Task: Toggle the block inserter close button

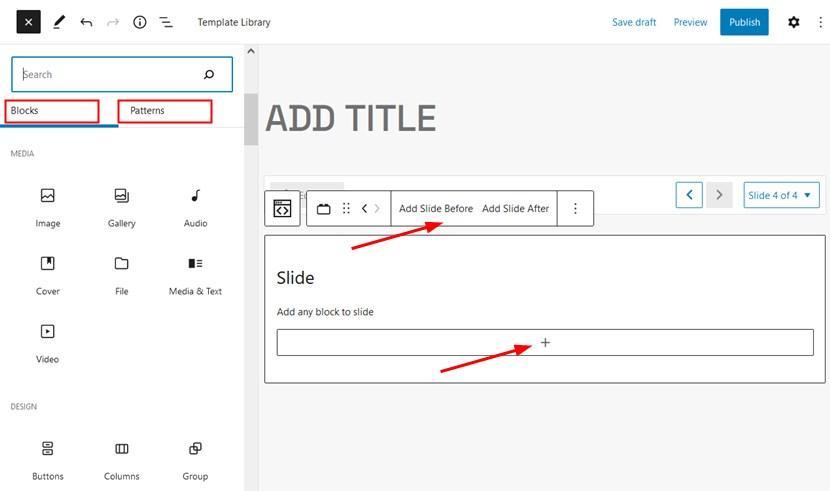Action: point(29,22)
